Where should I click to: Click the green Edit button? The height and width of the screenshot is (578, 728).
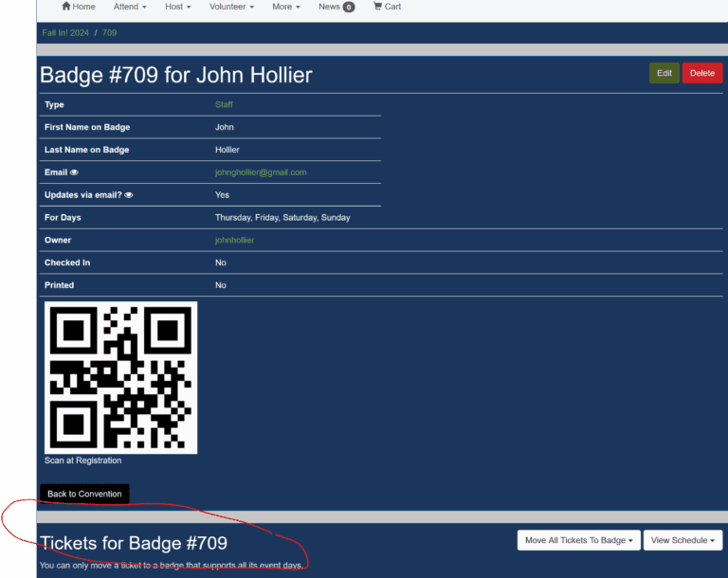click(664, 73)
